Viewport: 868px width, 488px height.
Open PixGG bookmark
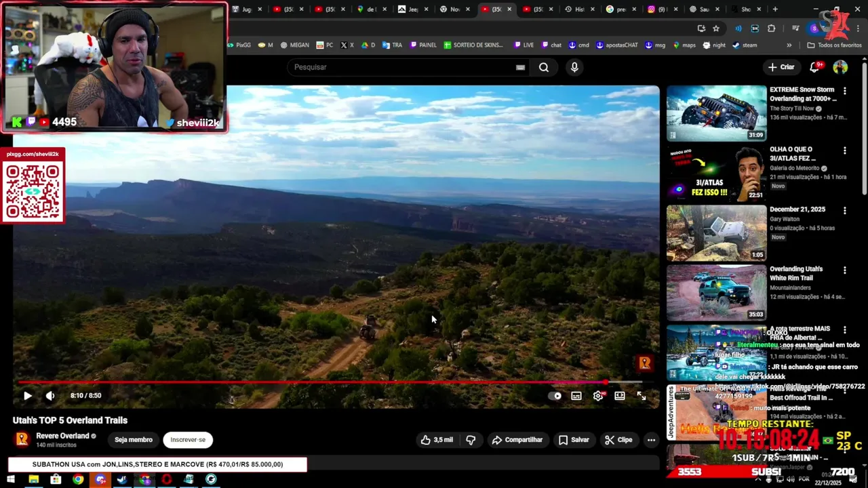click(x=239, y=45)
